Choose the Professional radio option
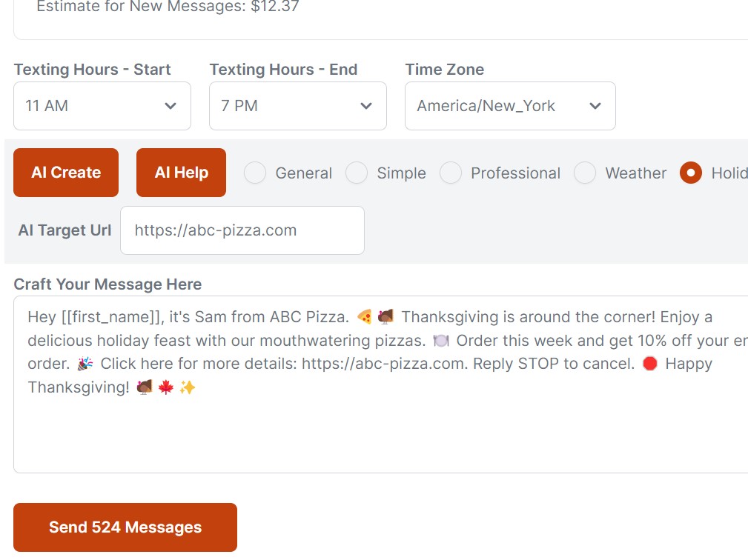The width and height of the screenshot is (748, 560). coord(451,173)
